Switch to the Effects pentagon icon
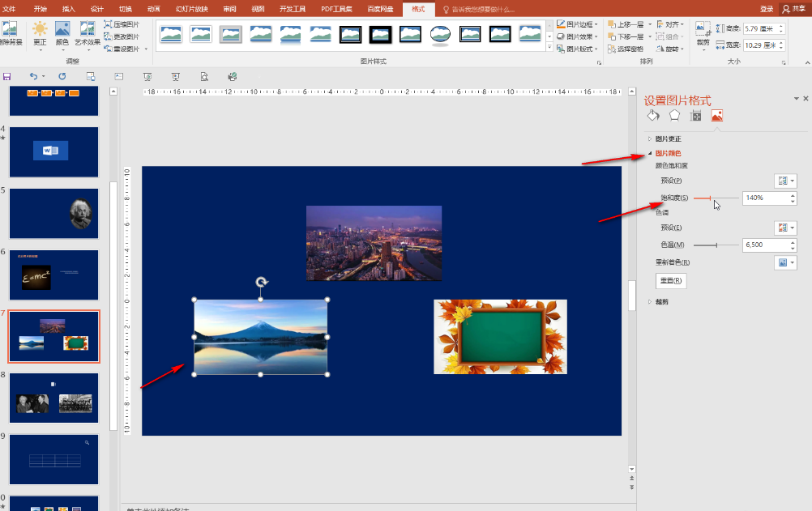The height and width of the screenshot is (511, 812). [x=674, y=116]
